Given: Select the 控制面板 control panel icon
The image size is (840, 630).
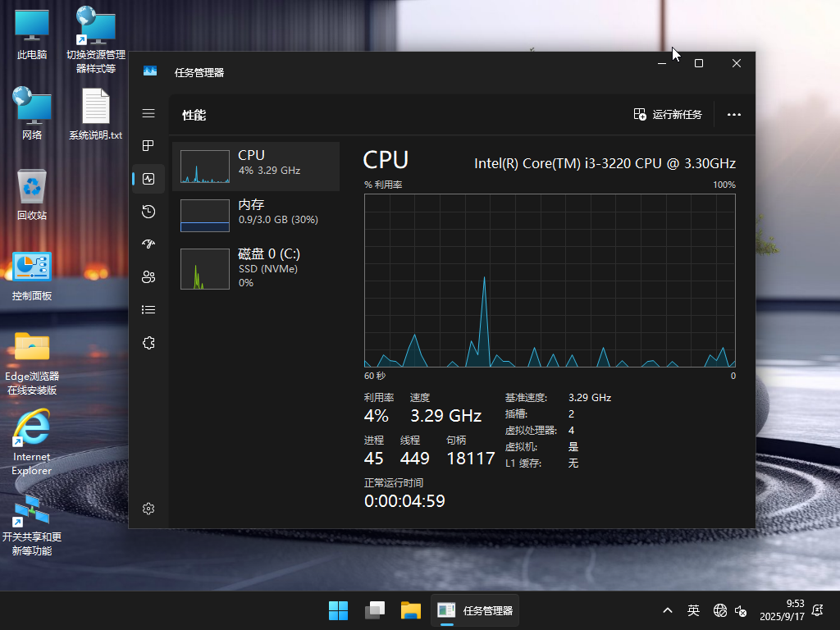Looking at the screenshot, I should point(32,276).
